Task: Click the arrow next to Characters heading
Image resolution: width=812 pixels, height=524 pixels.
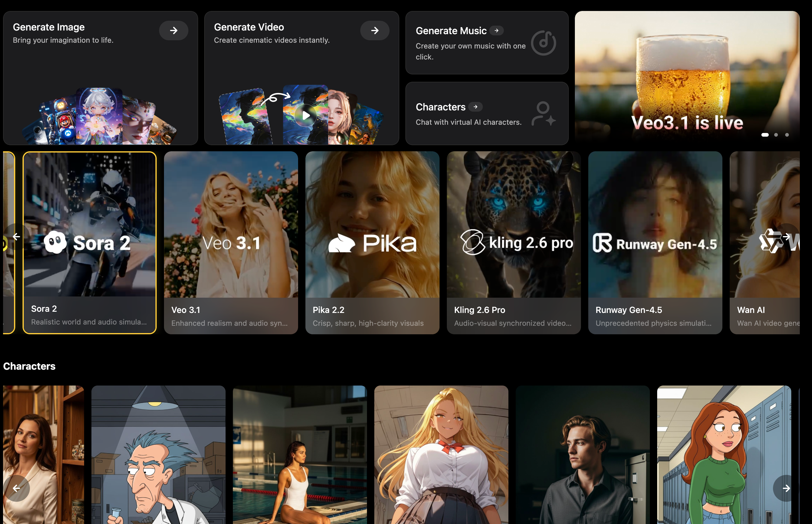Action: pos(475,107)
